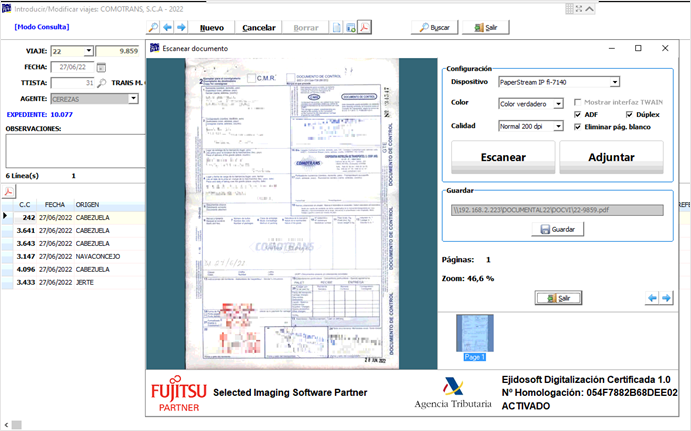
Task: Select table row with C.C 3.643
Action: [x=74, y=243]
